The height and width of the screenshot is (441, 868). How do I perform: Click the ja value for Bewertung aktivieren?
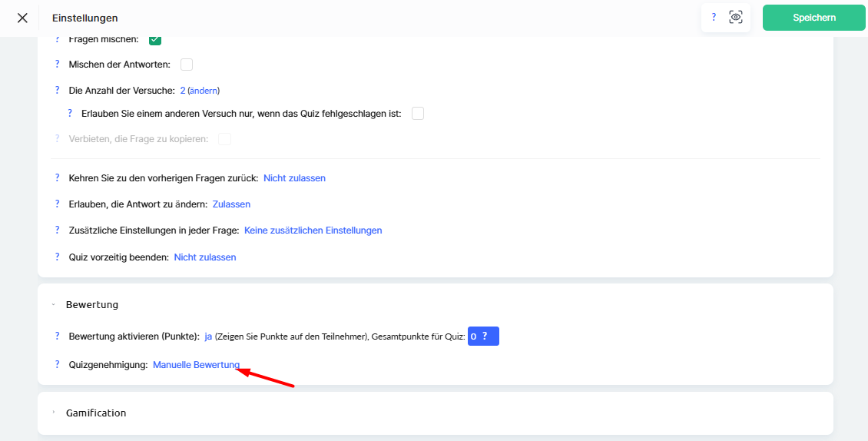208,337
